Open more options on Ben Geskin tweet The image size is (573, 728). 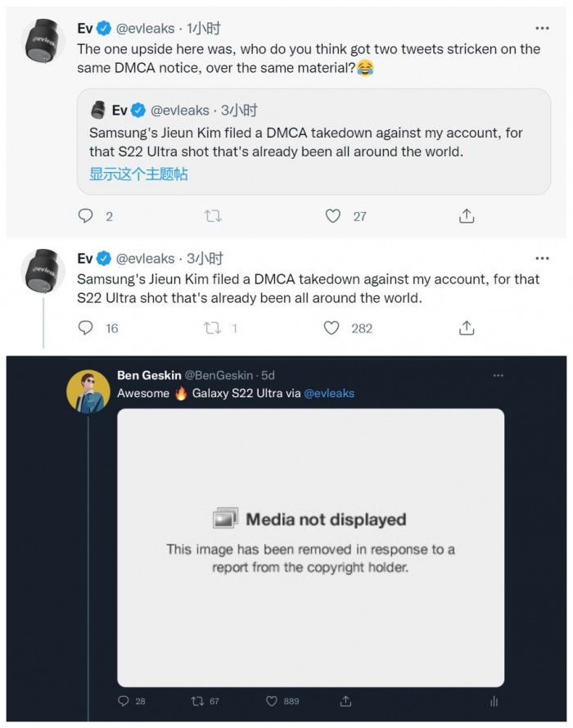pos(499,376)
